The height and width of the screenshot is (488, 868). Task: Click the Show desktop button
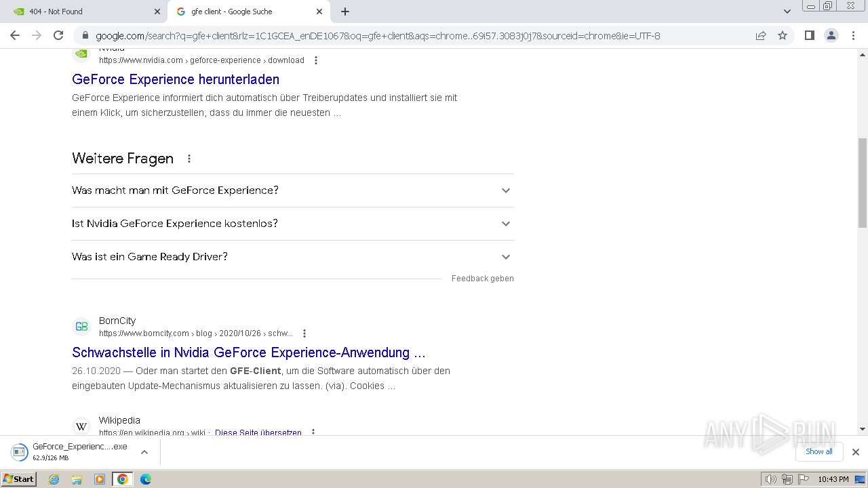point(860,479)
